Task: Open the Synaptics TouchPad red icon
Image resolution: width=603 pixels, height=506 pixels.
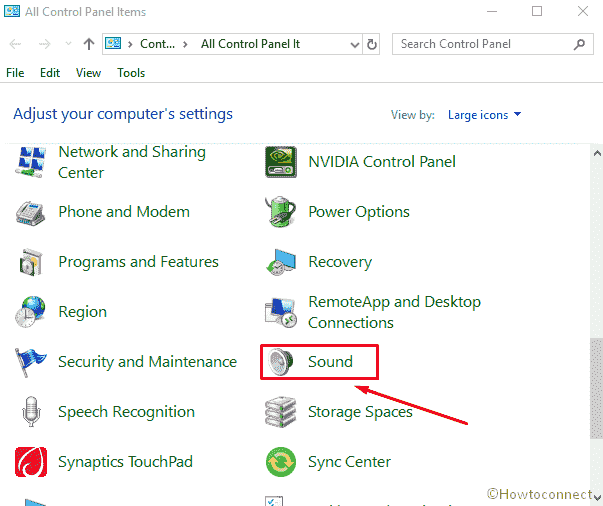Action: (x=31, y=462)
